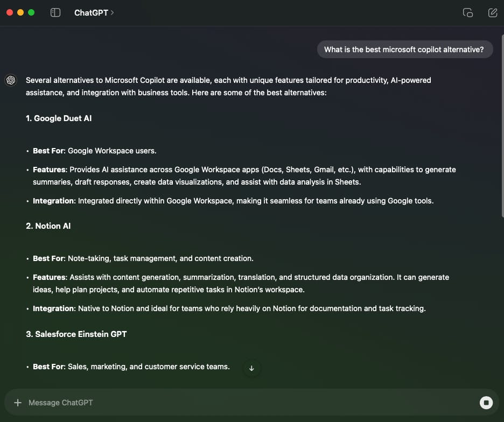The width and height of the screenshot is (504, 422).
Task: Open the ChatGPT model selector chevron
Action: click(112, 12)
